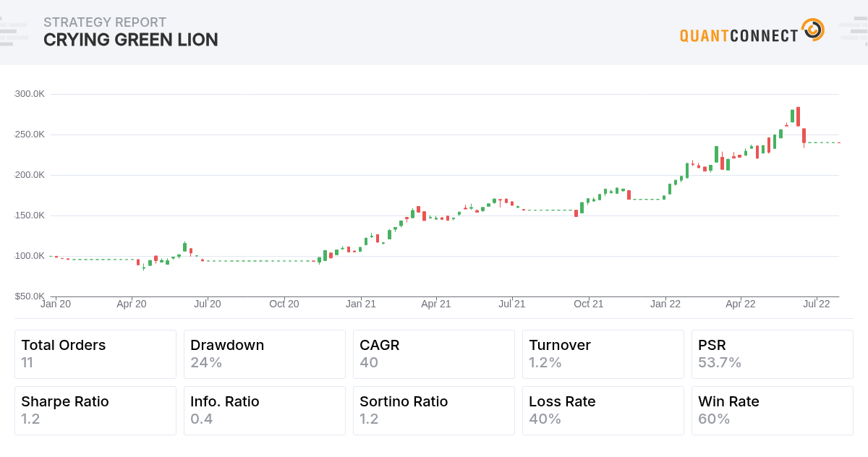The image size is (868, 457).
Task: Click the QUANTCONNECT brand text
Action: tap(739, 35)
